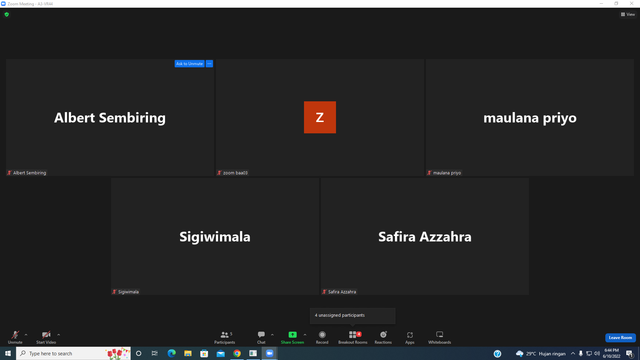Select the Safira Azzahra video tile
Viewport: 640px width, 360px height.
coord(424,236)
